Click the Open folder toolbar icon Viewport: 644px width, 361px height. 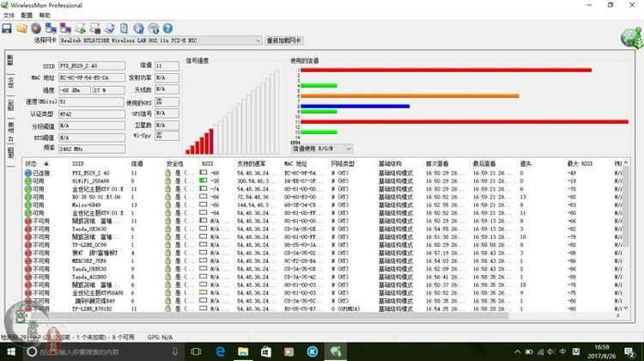(21, 28)
